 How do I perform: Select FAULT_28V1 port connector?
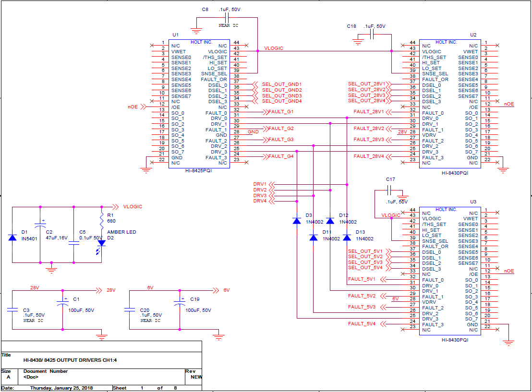point(389,112)
